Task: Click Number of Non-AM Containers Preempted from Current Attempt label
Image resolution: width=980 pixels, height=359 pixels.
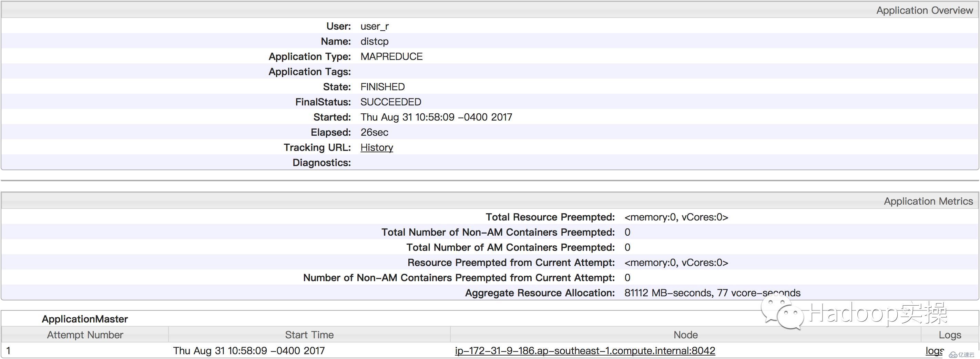Action: pyautogui.click(x=459, y=278)
